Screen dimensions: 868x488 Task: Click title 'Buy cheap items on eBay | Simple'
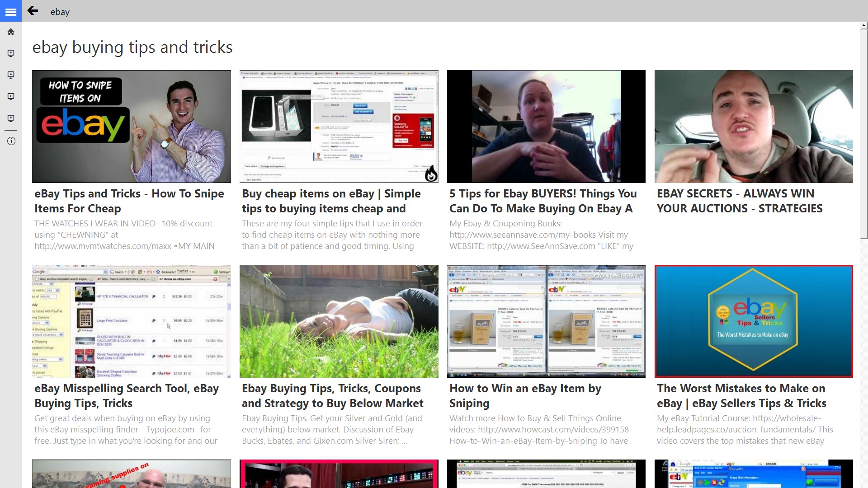(331, 201)
